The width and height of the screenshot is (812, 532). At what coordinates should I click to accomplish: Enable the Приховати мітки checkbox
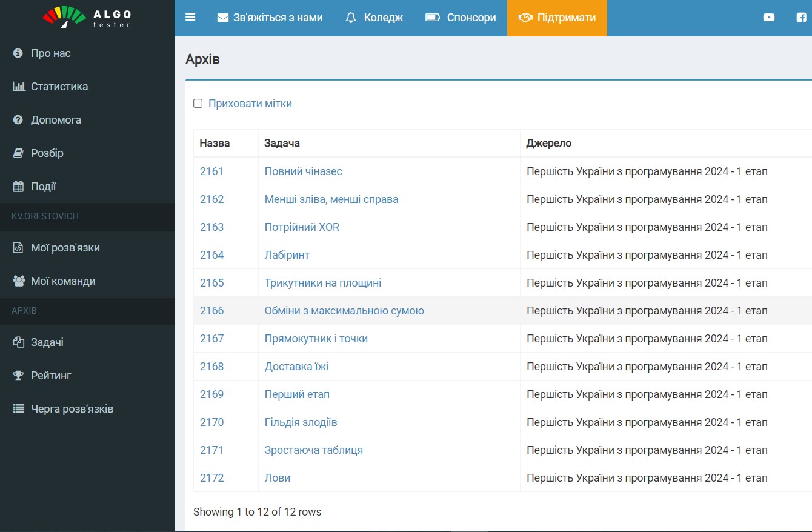[x=198, y=104]
